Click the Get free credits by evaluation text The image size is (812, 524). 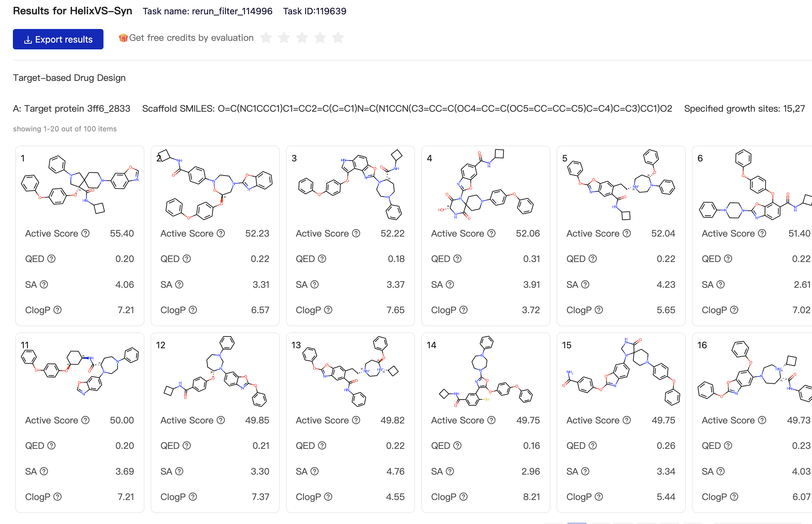coord(191,38)
